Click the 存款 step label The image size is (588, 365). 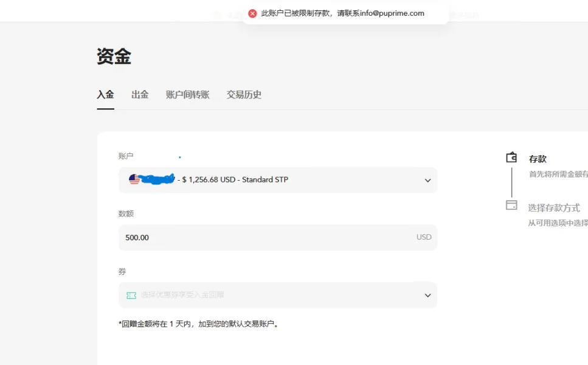538,158
